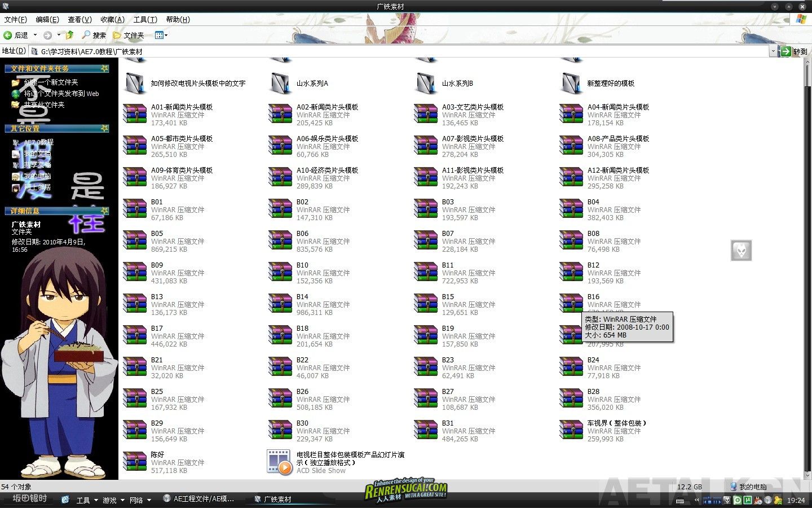812x508 pixels.
Task: Select the B11 RAR archive icon
Action: point(426,271)
